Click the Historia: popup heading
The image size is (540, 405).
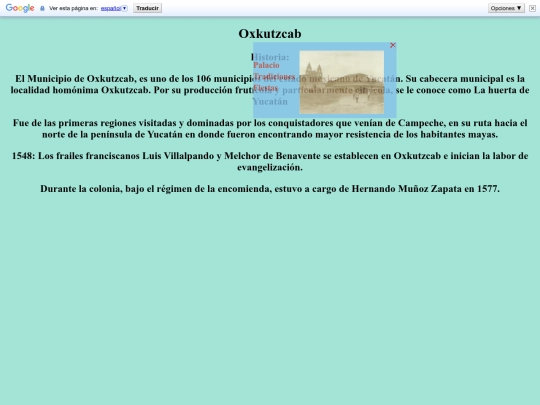271,57
